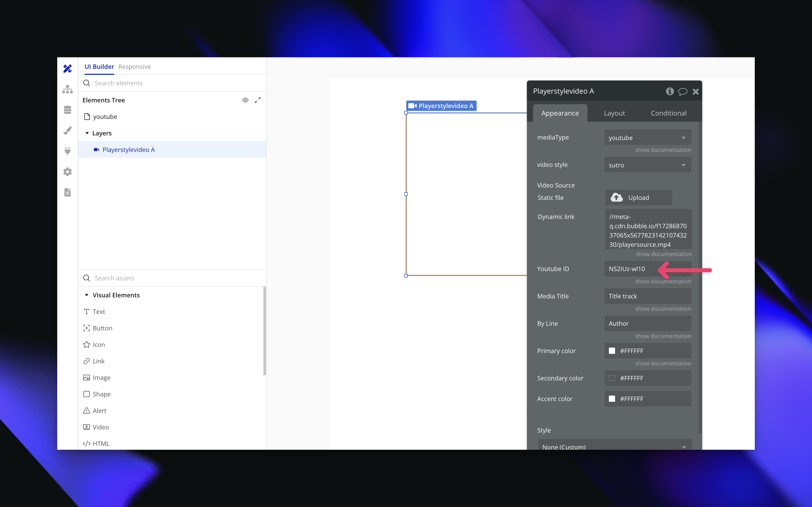Screen dimensions: 812x507
Task: Close the Playerstylevideo A property editor
Action: pyautogui.click(x=696, y=92)
